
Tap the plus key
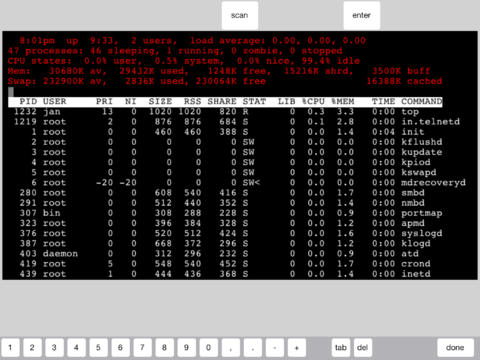tap(296, 348)
